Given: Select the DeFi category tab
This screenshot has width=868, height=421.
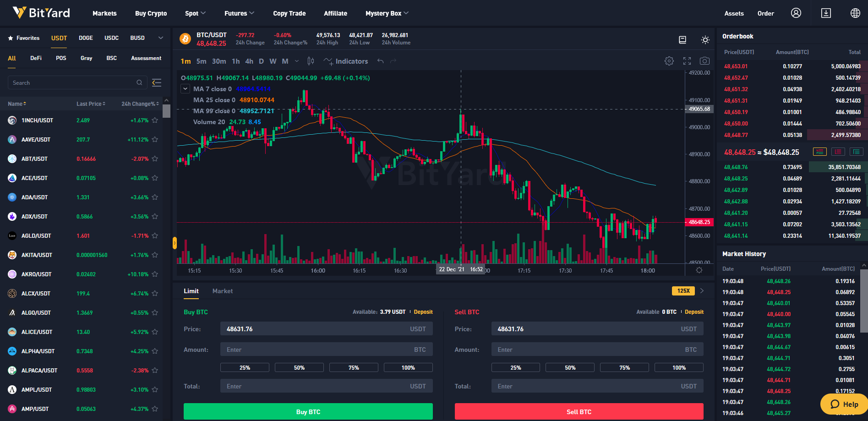Looking at the screenshot, I should point(36,58).
